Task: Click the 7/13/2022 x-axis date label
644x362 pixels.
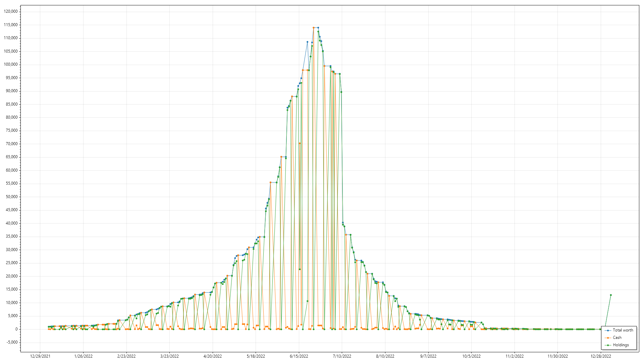Action: click(x=342, y=356)
